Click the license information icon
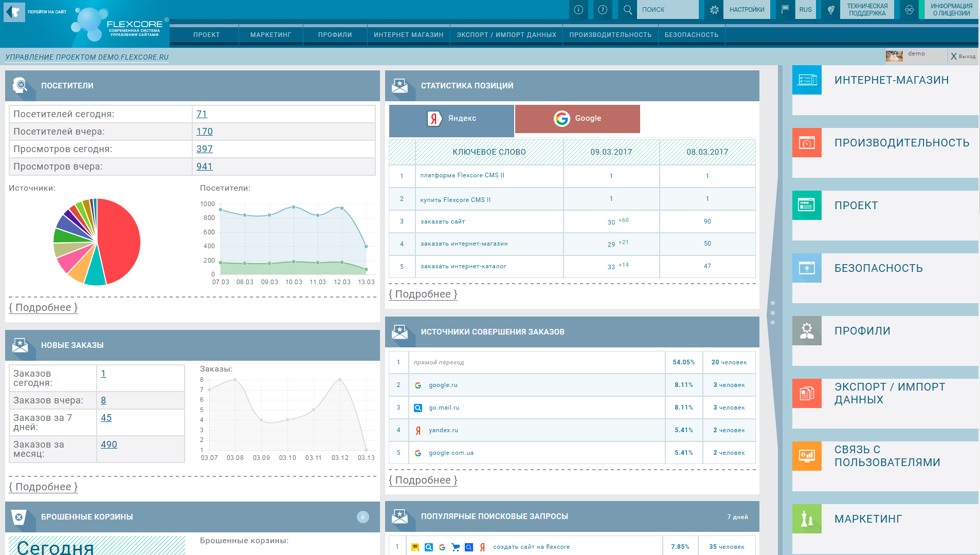Image resolution: width=980 pixels, height=555 pixels. [x=909, y=10]
